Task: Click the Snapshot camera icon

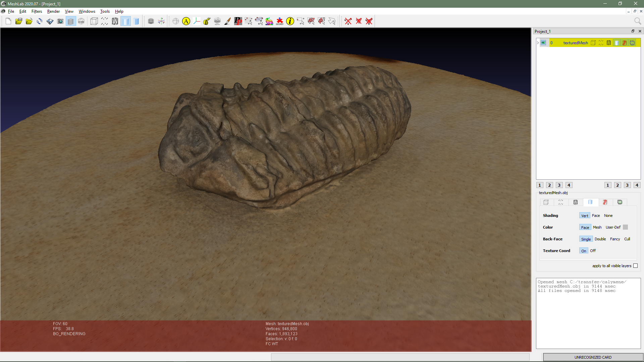Action: click(x=60, y=21)
